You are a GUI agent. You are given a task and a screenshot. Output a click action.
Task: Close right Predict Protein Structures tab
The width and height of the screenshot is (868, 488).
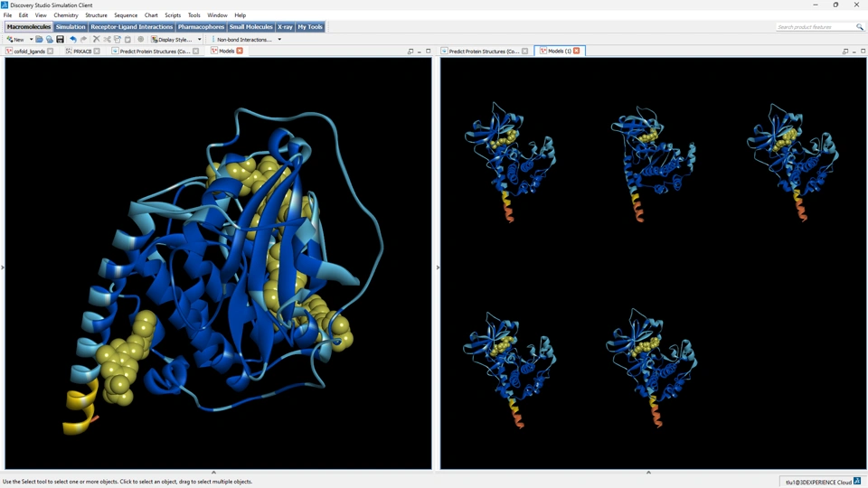click(524, 51)
